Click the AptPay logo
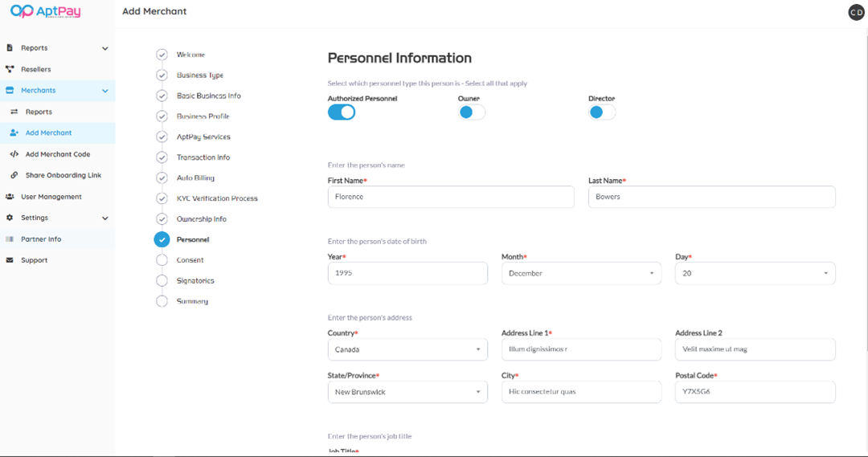868x457 pixels. pos(45,11)
